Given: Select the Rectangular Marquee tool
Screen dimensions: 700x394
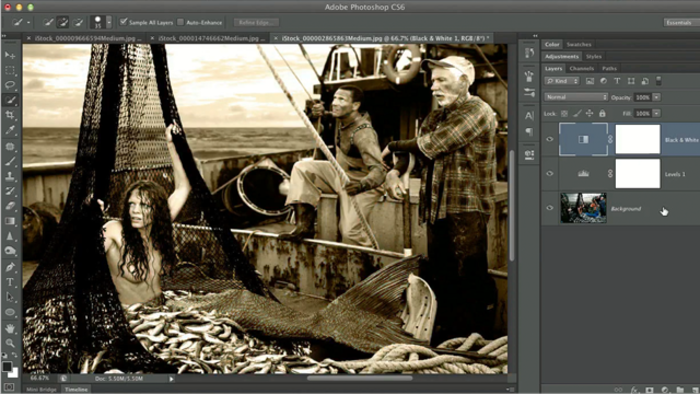Looking at the screenshot, I should 10,71.
